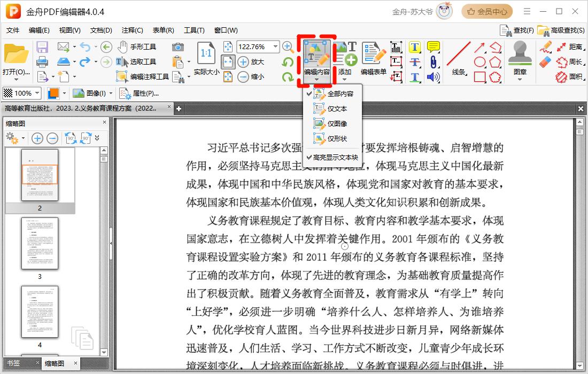Viewport: 588px width, 374px height.
Task: Click the stamp 图章 tool icon
Action: [520, 59]
